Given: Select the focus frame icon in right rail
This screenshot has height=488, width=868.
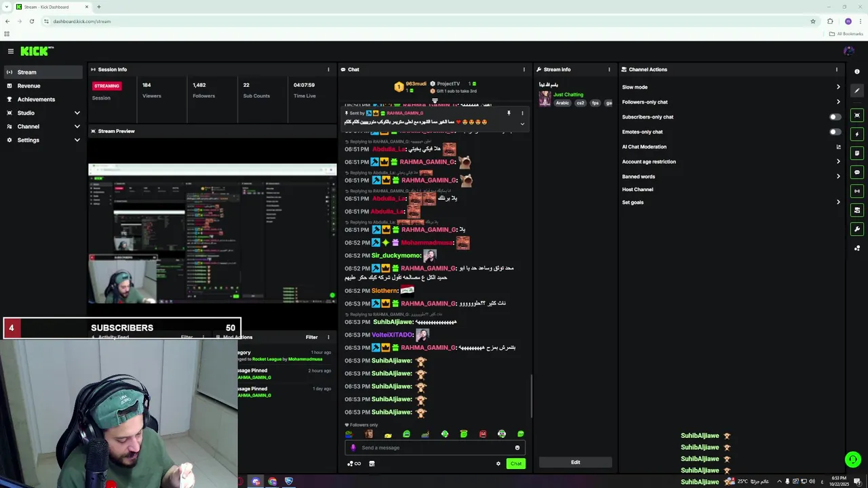Looking at the screenshot, I should click(x=857, y=115).
